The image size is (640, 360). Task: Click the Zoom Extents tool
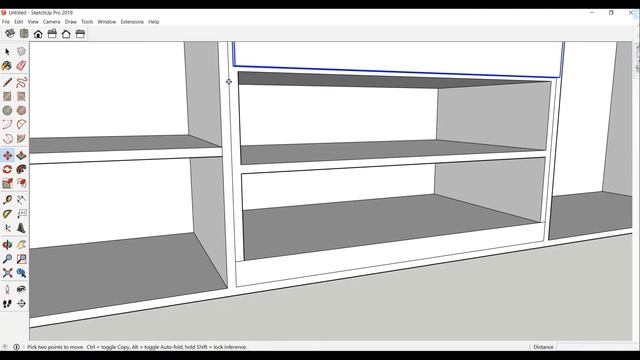pyautogui.click(x=7, y=273)
